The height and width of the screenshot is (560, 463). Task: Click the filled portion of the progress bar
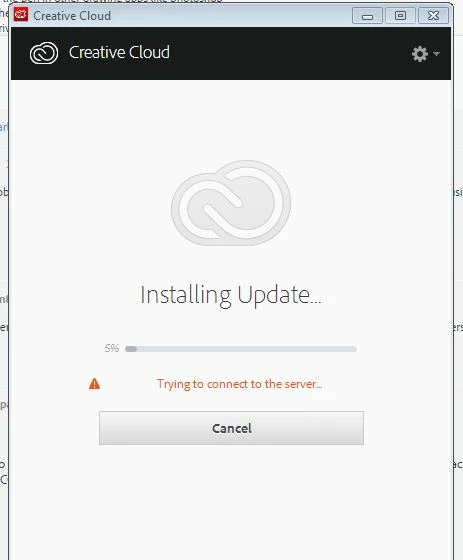click(x=131, y=349)
